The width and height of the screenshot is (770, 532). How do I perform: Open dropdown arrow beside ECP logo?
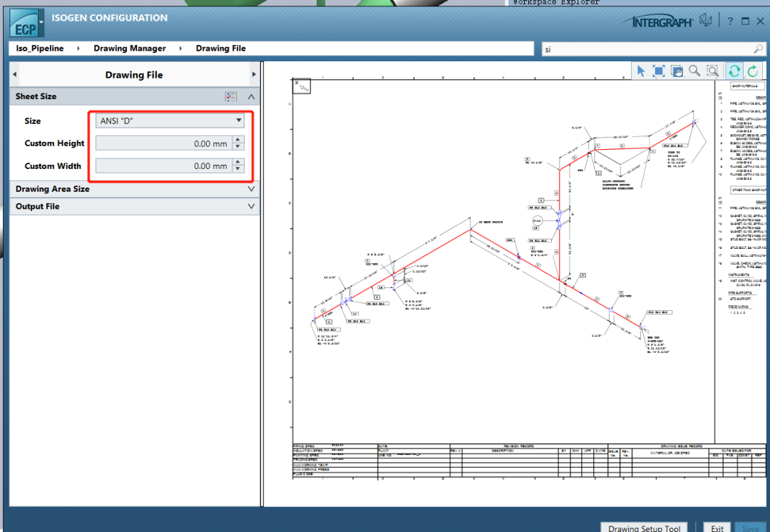(41, 22)
